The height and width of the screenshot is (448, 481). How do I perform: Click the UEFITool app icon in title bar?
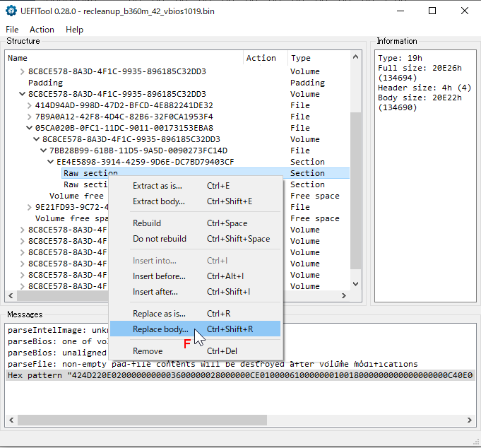coord(11,11)
